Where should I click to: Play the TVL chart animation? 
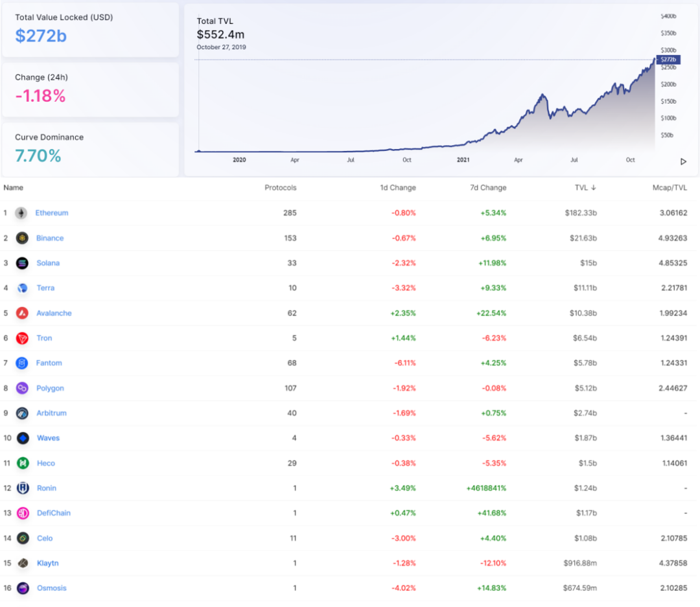tap(683, 161)
